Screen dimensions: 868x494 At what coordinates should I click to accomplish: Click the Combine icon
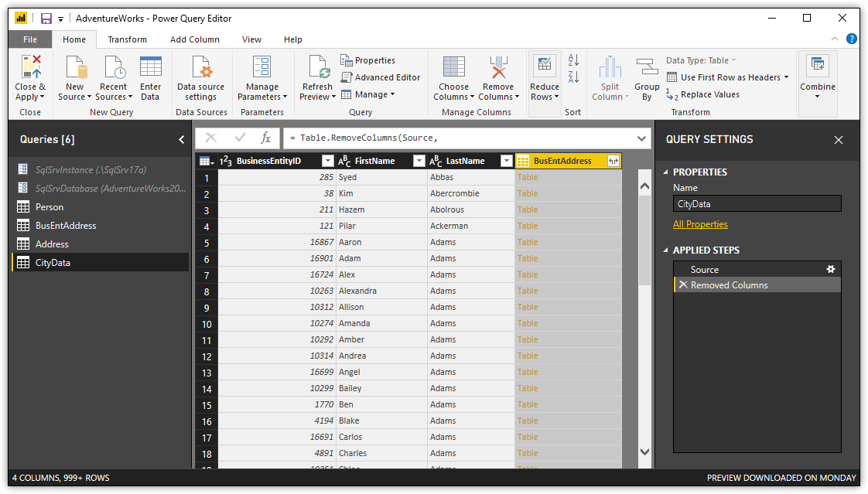818,65
